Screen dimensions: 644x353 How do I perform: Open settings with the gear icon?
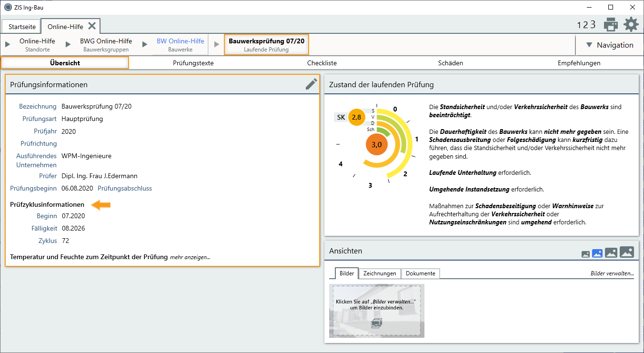pyautogui.click(x=631, y=25)
